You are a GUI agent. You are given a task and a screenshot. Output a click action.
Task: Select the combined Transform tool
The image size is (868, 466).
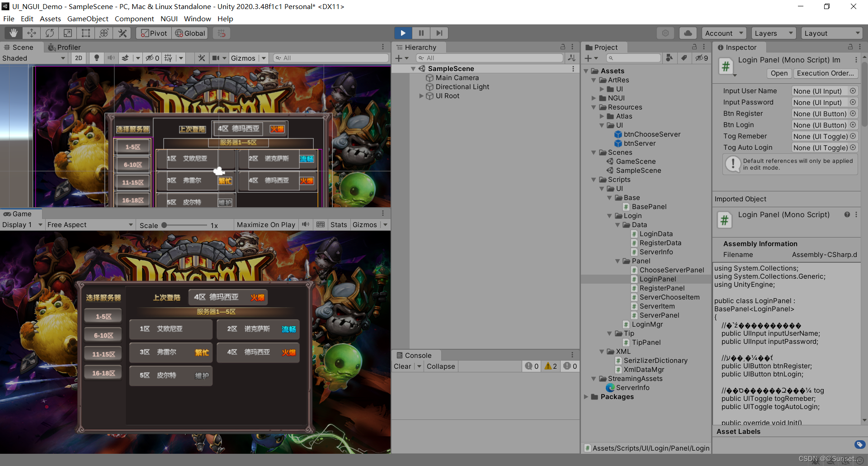104,33
